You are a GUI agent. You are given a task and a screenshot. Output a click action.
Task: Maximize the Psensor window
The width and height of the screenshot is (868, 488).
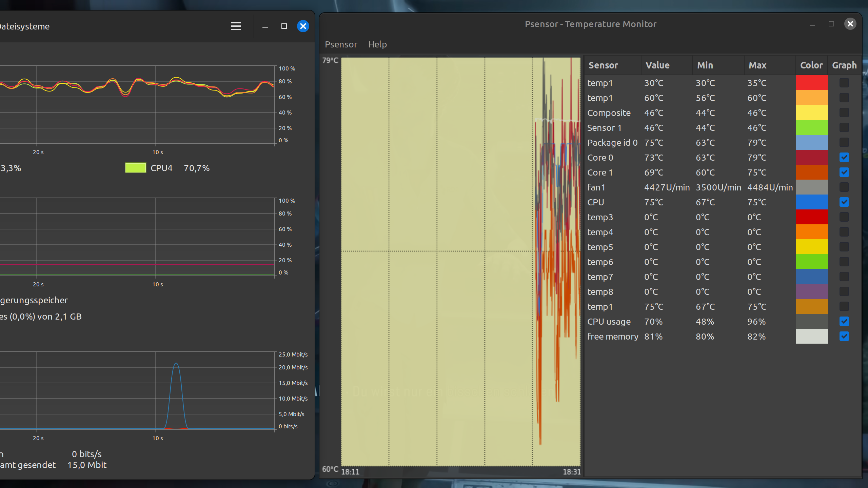831,24
